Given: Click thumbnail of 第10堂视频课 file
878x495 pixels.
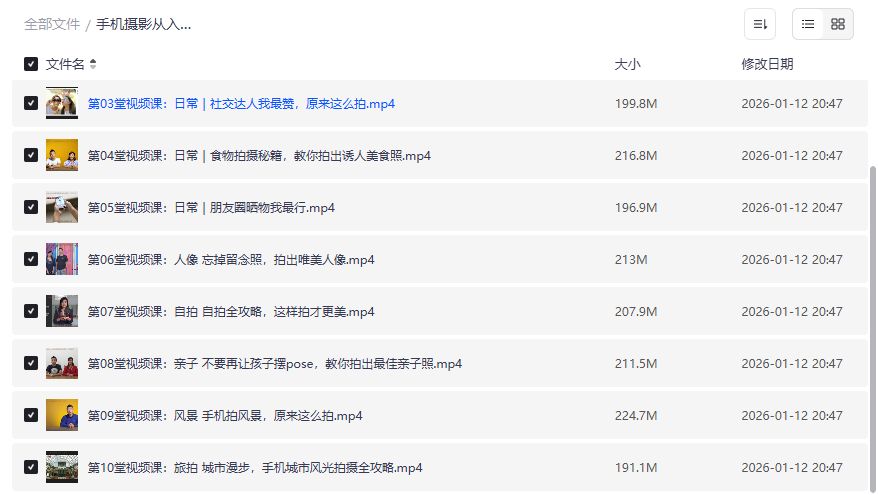Looking at the screenshot, I should (x=62, y=467).
